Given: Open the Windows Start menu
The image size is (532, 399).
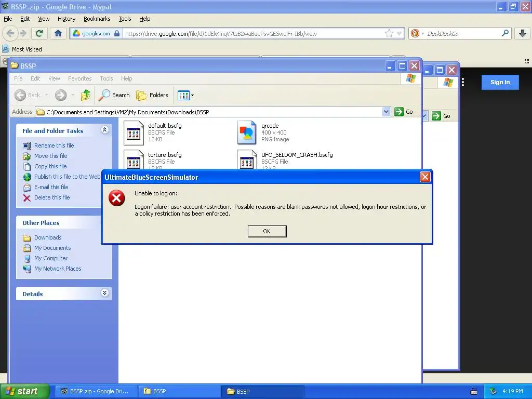Looking at the screenshot, I should [24, 391].
